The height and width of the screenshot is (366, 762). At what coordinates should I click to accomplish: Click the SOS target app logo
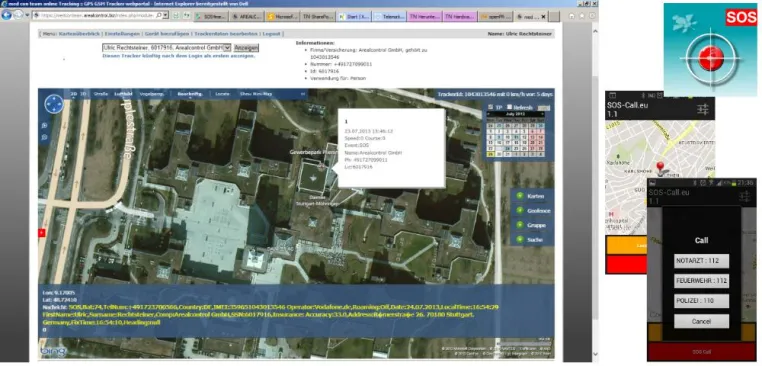point(710,50)
